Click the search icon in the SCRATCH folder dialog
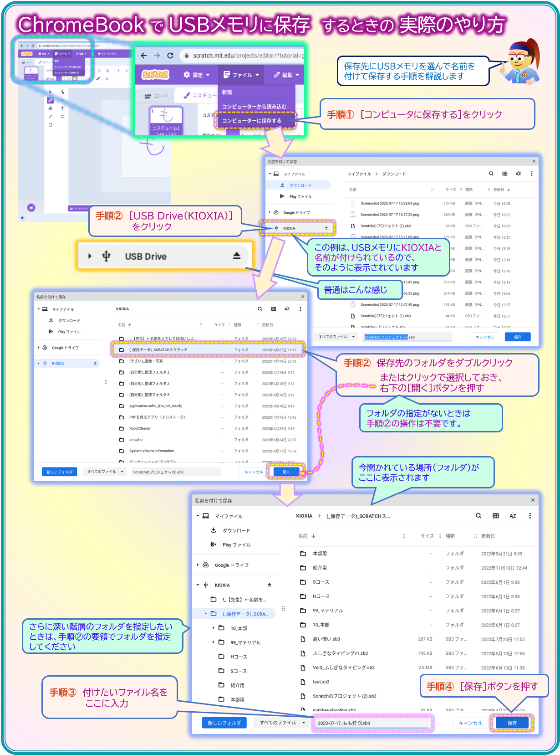 click(479, 516)
